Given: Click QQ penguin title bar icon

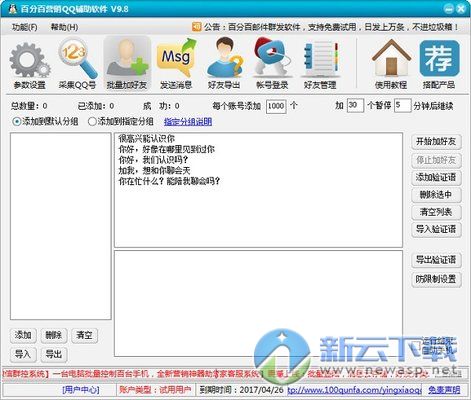Looking at the screenshot, I should tap(13, 9).
